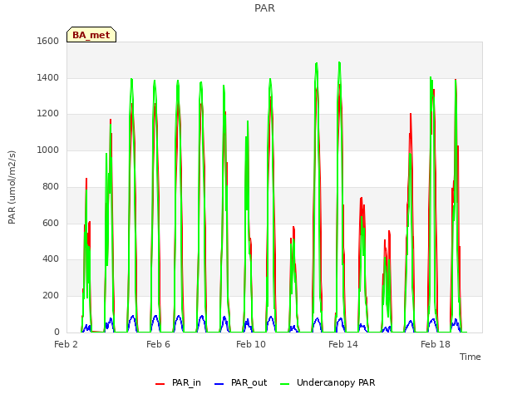Click the BA_met label badge
532x399 pixels.
[91, 35]
